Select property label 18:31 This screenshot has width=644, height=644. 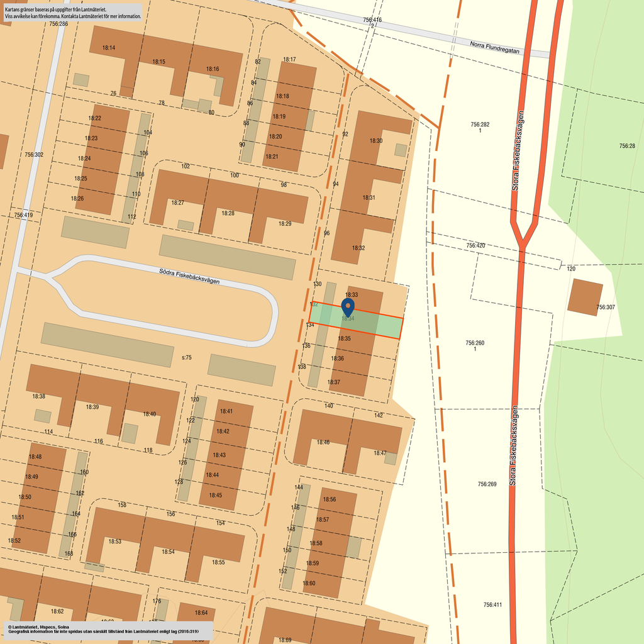369,197
